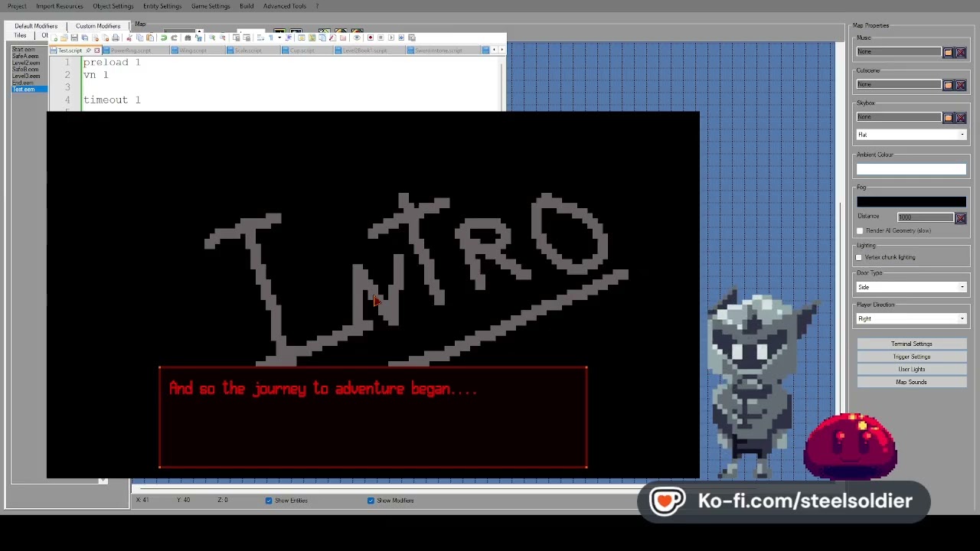Open the Door Type dropdown

[x=911, y=287]
